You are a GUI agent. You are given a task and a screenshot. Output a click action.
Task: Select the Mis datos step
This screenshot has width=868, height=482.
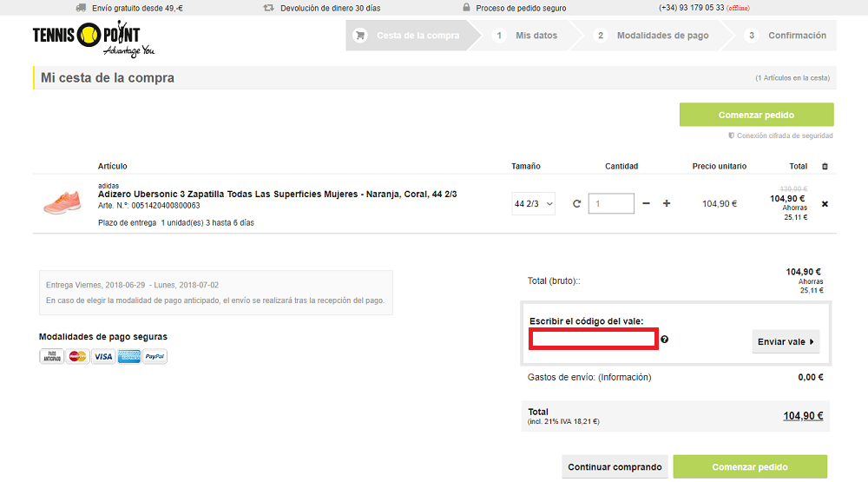point(526,36)
